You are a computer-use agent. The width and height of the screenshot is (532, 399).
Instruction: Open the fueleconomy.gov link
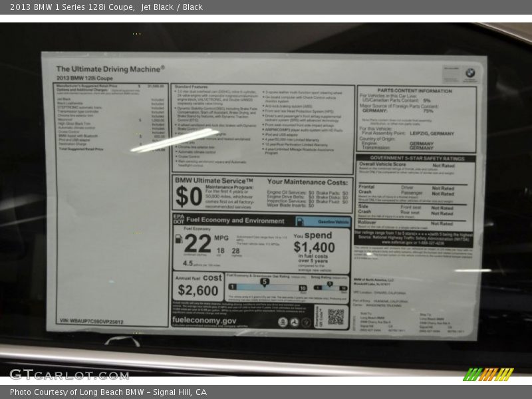pyautogui.click(x=204, y=320)
